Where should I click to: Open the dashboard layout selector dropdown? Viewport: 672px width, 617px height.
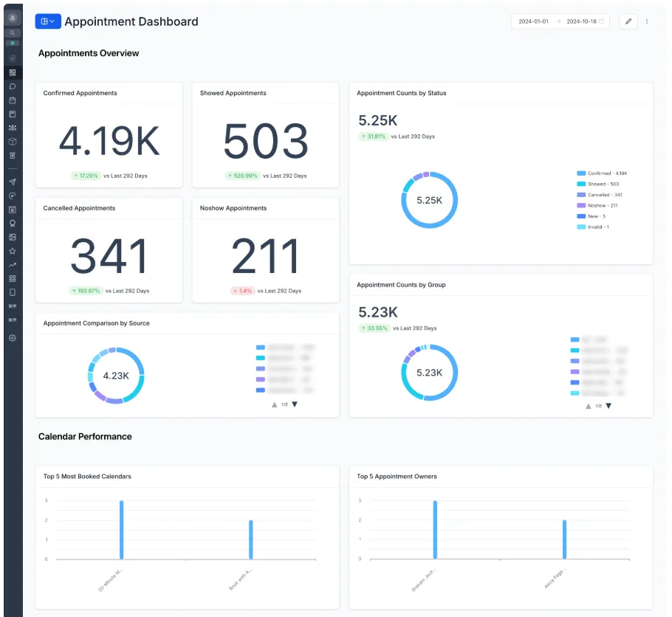point(47,21)
